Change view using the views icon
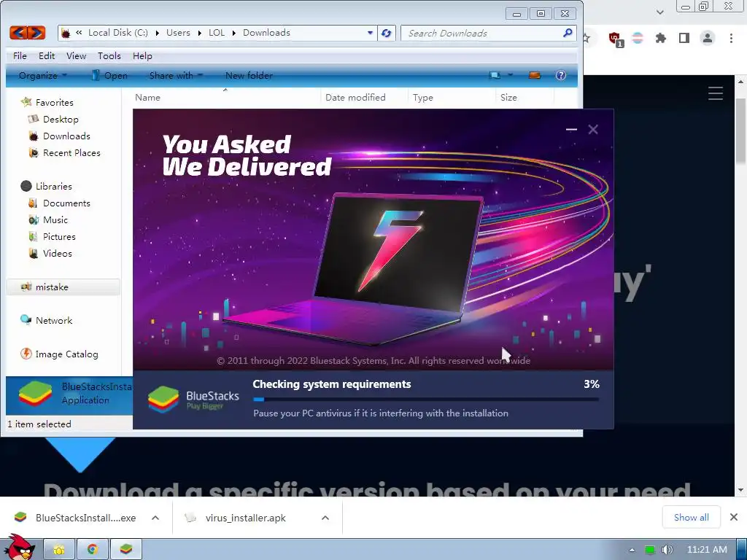747x560 pixels. (x=495, y=75)
